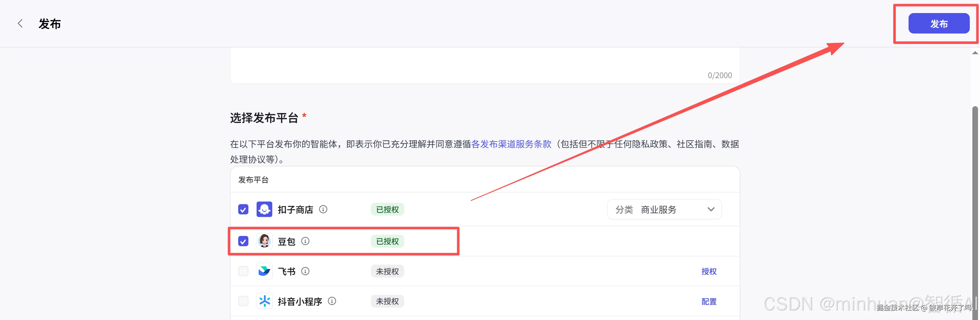This screenshot has height=320, width=980.
Task: Uncheck the 豆包 checkbox
Action: [243, 241]
